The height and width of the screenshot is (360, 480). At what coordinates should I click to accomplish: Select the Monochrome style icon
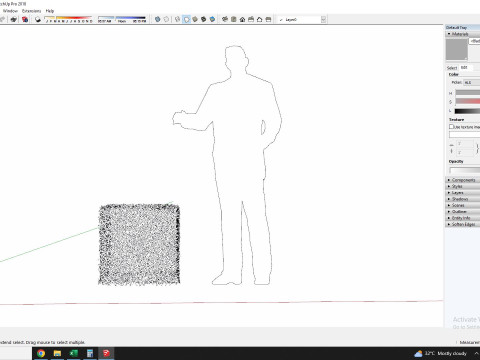[212, 19]
